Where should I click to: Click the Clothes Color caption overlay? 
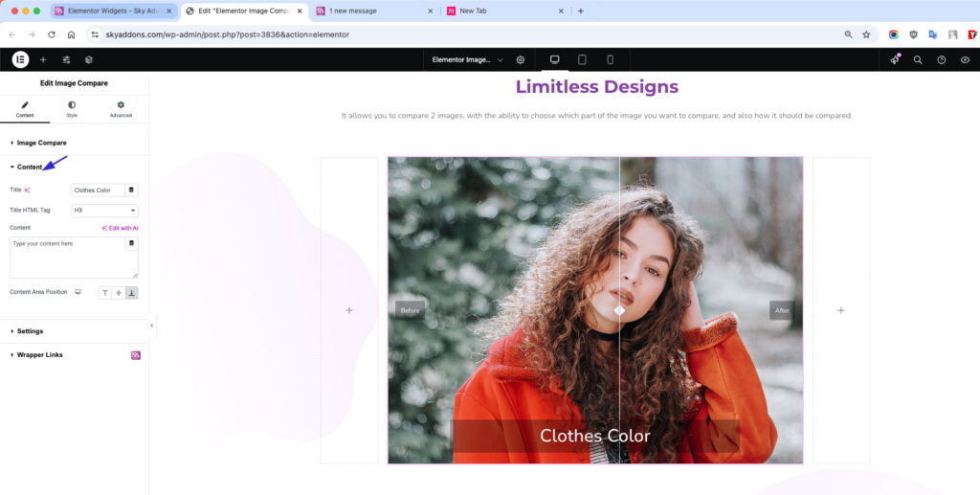[595, 436]
